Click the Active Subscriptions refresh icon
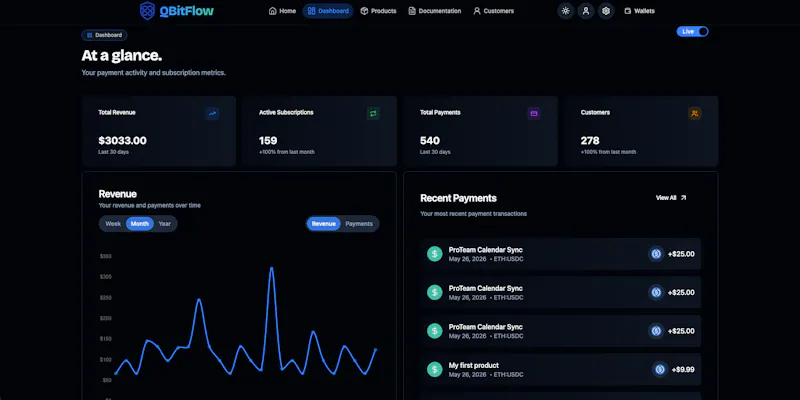Viewport: 800px width, 400px height. [373, 113]
